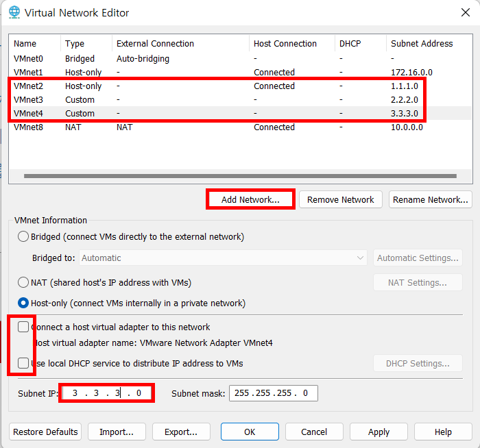
Task: Select the VMnet3 row
Action: (240, 100)
